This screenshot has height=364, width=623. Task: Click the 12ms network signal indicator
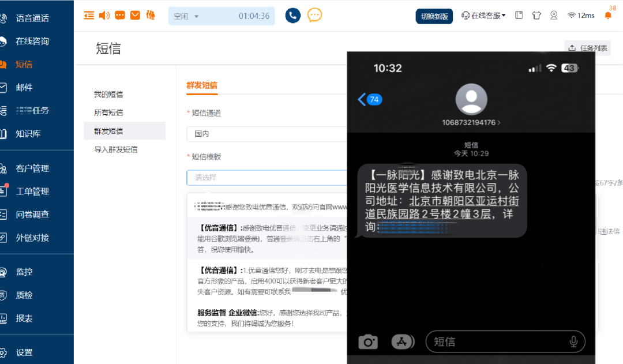coord(581,16)
